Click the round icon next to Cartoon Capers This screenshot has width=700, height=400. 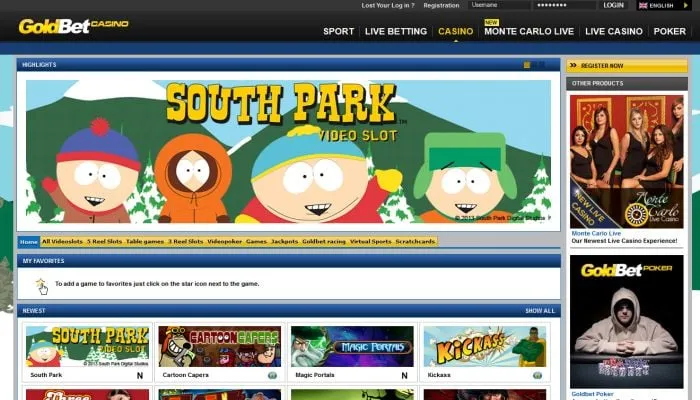pos(272,375)
